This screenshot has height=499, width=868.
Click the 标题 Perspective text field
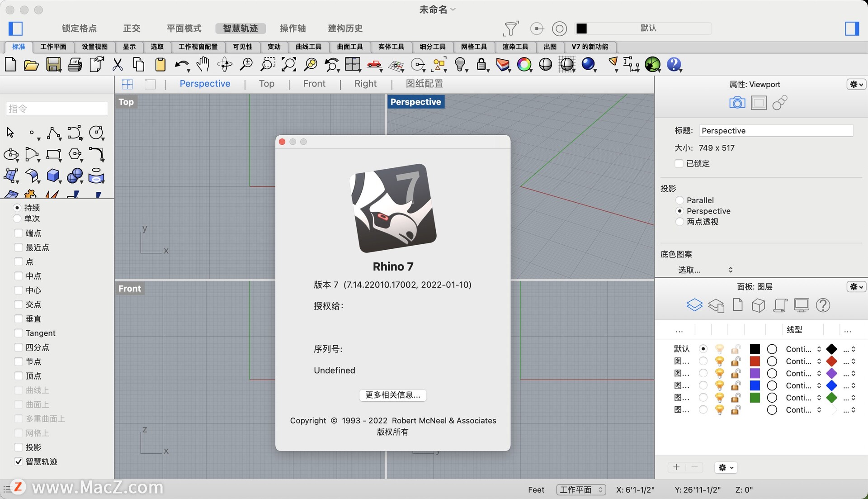(776, 131)
